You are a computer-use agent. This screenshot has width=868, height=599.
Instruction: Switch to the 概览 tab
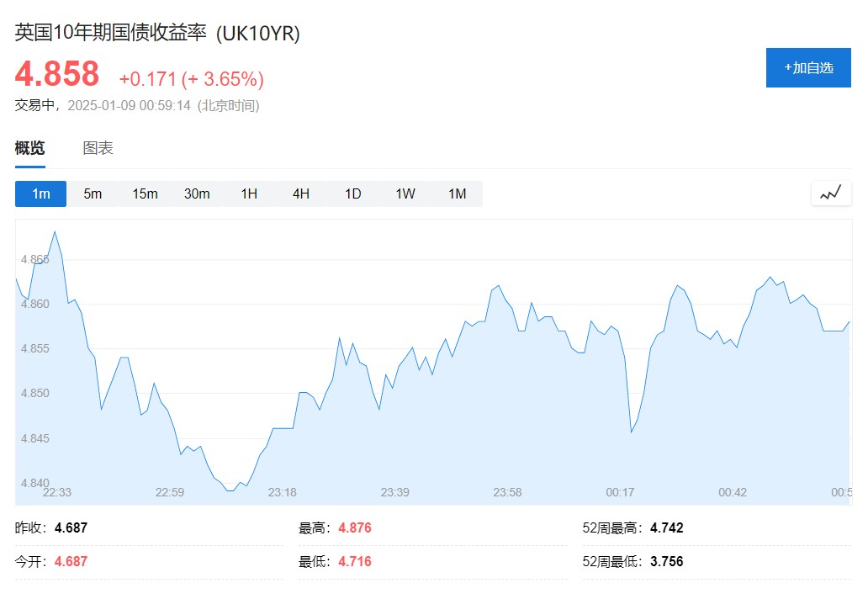[30, 149]
